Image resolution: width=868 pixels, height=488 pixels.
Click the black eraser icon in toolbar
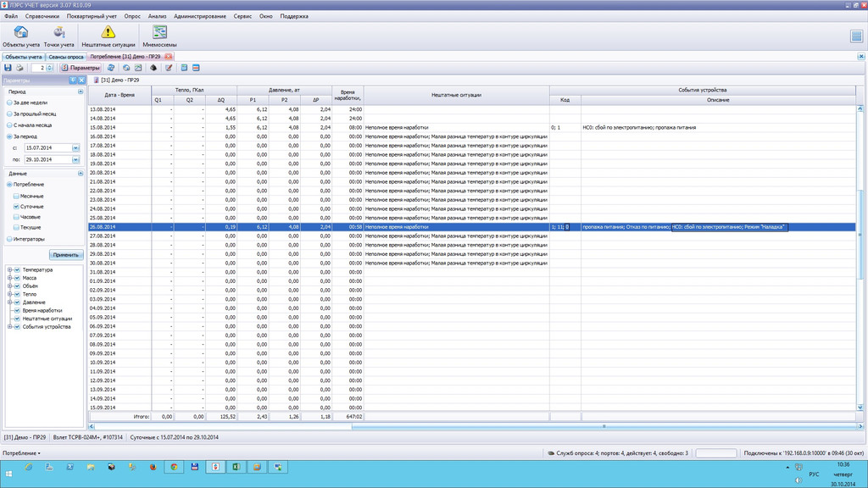pyautogui.click(x=153, y=68)
